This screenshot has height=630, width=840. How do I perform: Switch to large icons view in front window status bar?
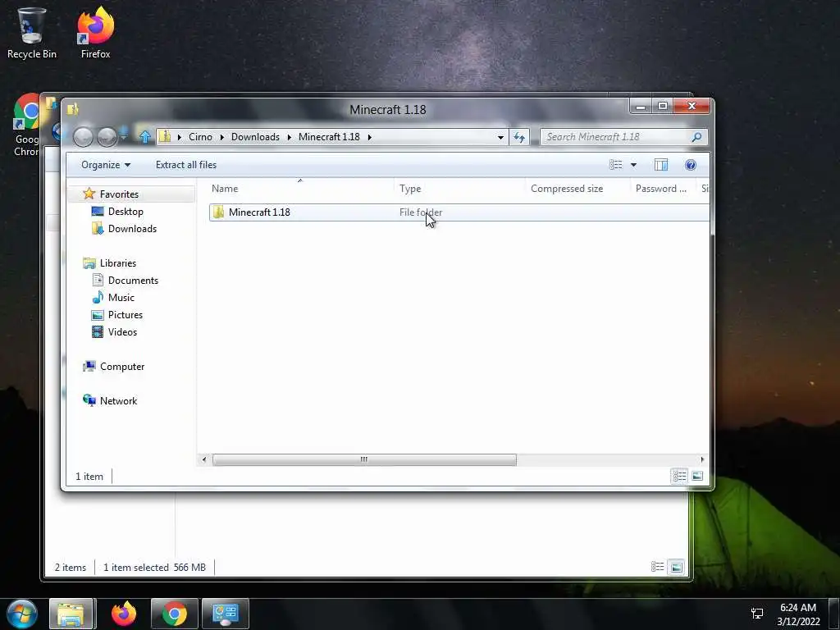point(697,476)
